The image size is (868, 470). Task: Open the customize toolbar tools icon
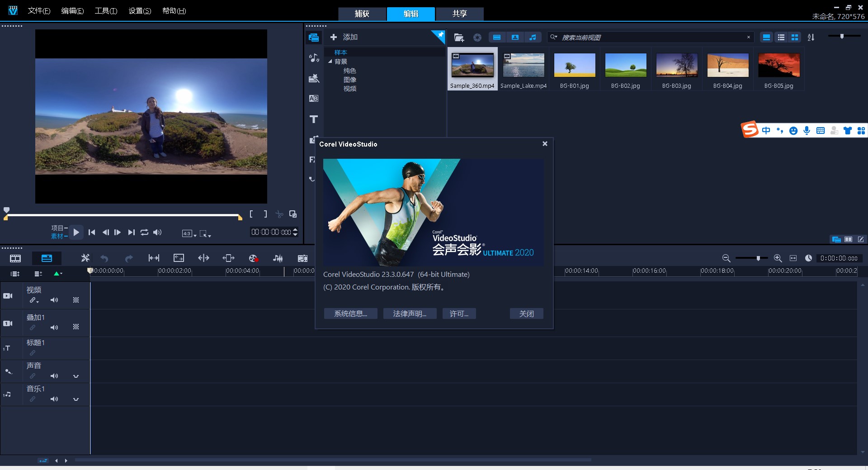coord(85,258)
